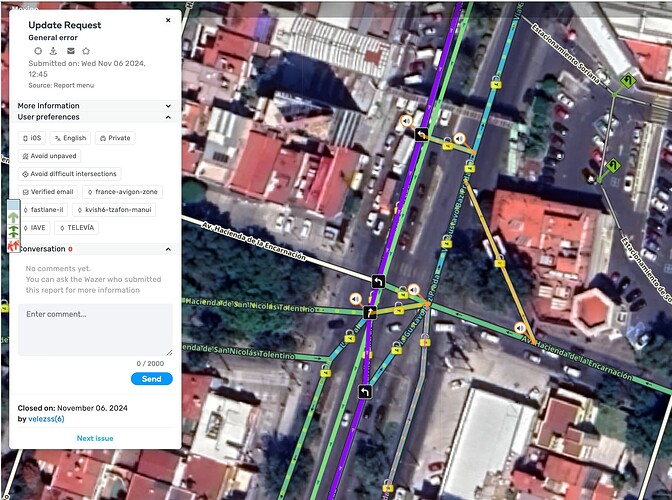Click the IAVE pass chip

point(34,228)
